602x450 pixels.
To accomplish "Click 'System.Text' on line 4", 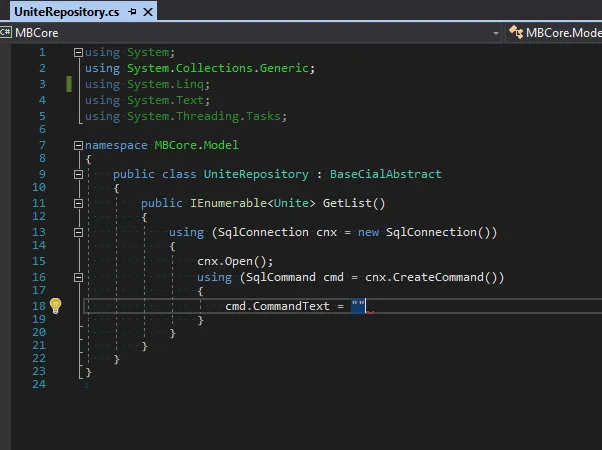I will click(x=165, y=100).
